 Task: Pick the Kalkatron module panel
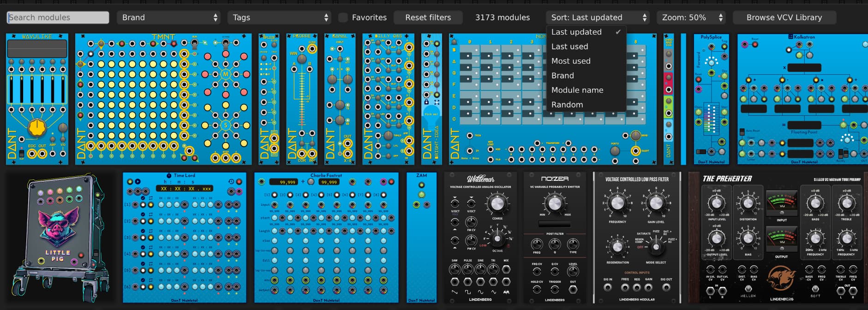802,99
